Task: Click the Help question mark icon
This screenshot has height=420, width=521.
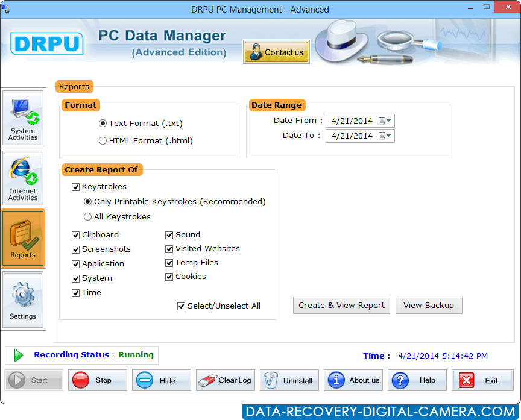Action: 400,380
